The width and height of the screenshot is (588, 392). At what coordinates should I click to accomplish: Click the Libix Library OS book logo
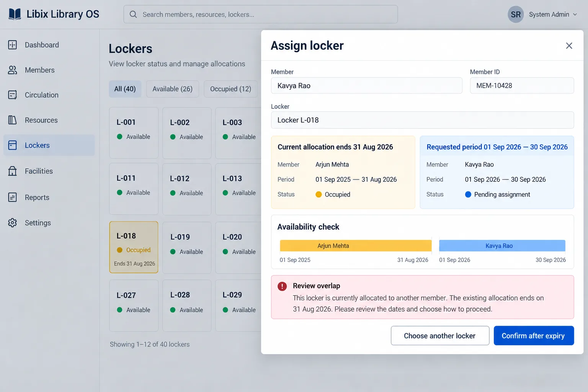point(15,14)
